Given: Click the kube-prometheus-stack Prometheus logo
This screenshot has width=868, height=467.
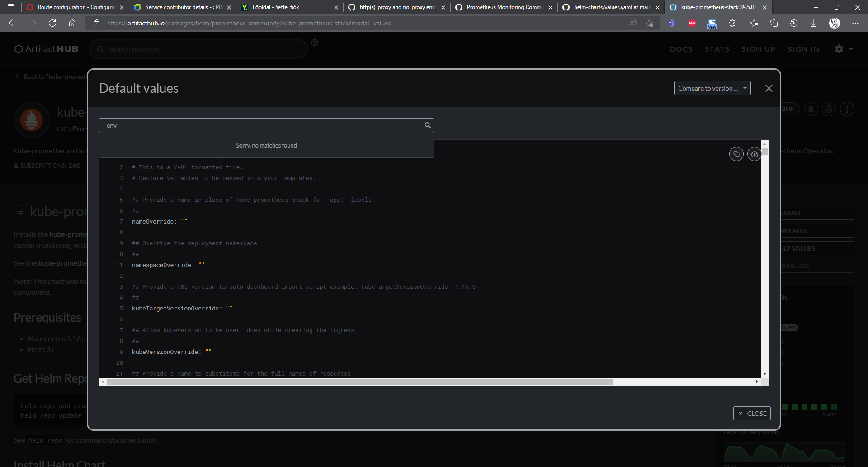Looking at the screenshot, I should 31,119.
